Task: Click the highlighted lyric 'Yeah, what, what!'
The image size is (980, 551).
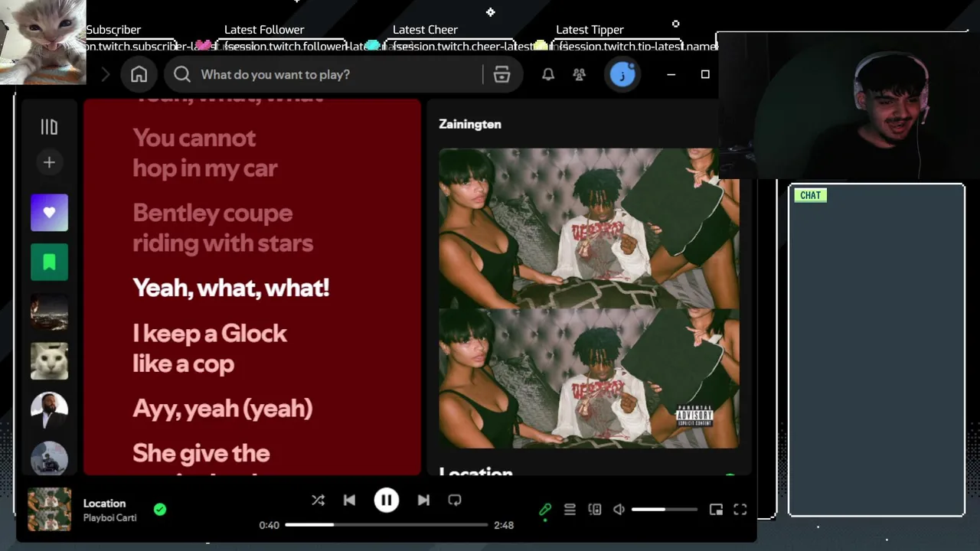Action: coord(230,288)
